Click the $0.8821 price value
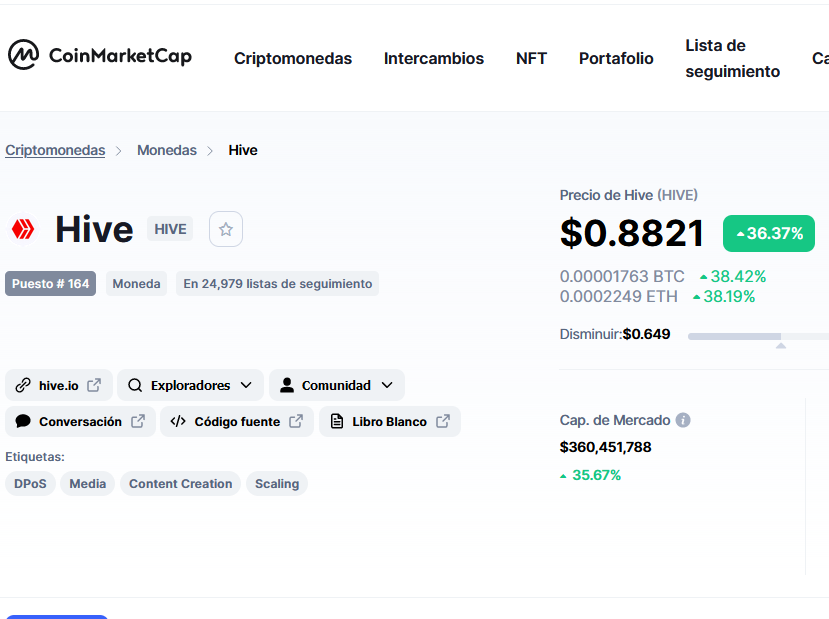 (x=632, y=233)
